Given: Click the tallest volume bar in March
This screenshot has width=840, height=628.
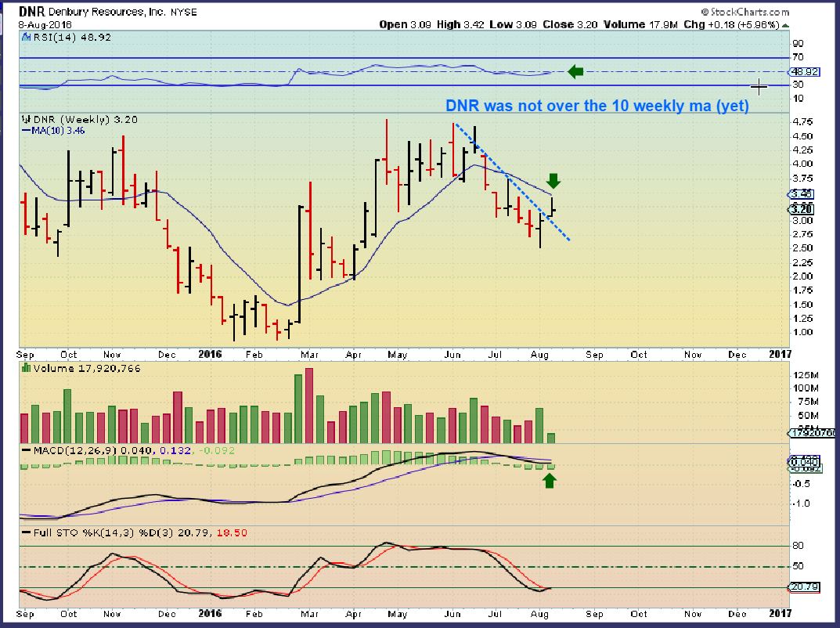Looking at the screenshot, I should (x=309, y=405).
